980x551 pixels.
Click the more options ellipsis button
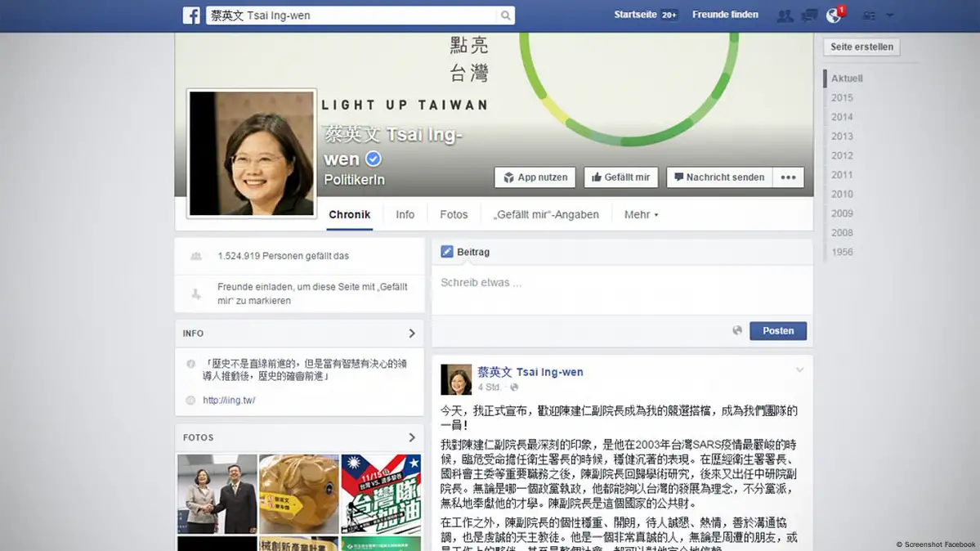[788, 177]
